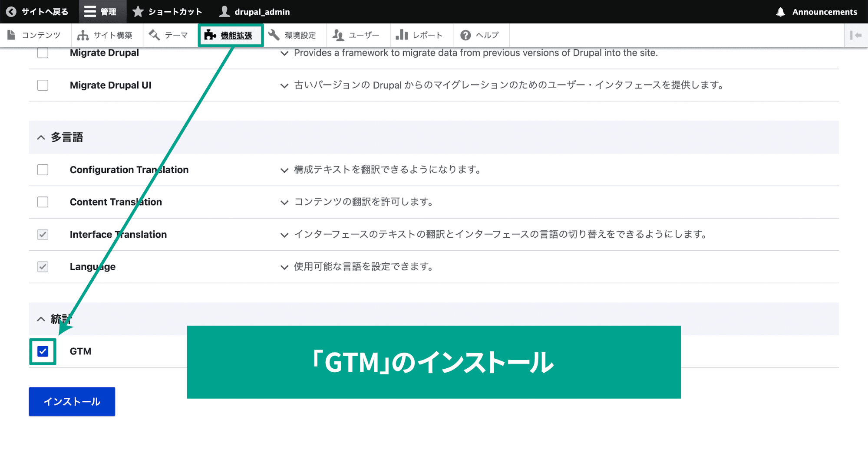Click the drupal_admin user icon
Image resolution: width=868 pixels, height=452 pixels.
[224, 12]
